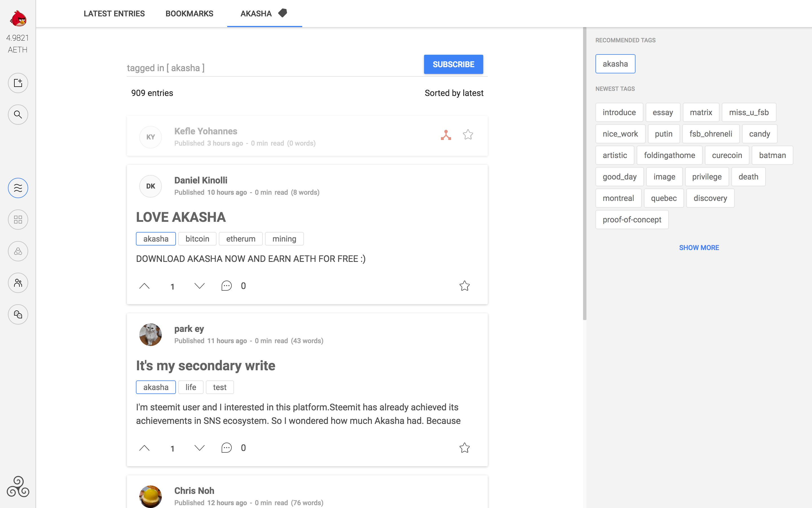Click the 4.9821 AETH balance

pos(18,44)
